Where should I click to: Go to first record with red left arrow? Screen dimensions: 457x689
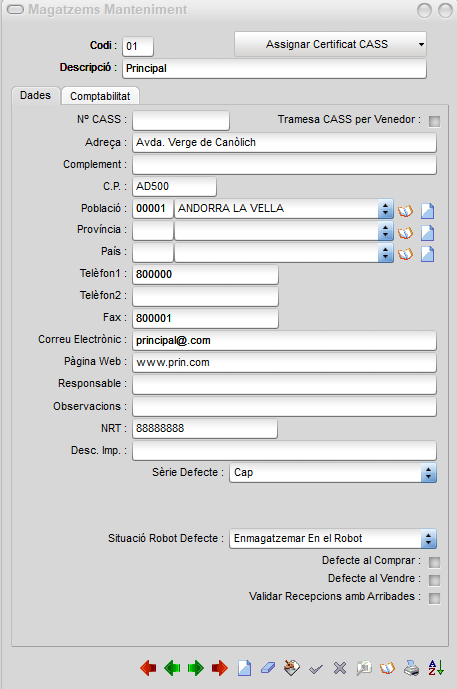click(149, 668)
